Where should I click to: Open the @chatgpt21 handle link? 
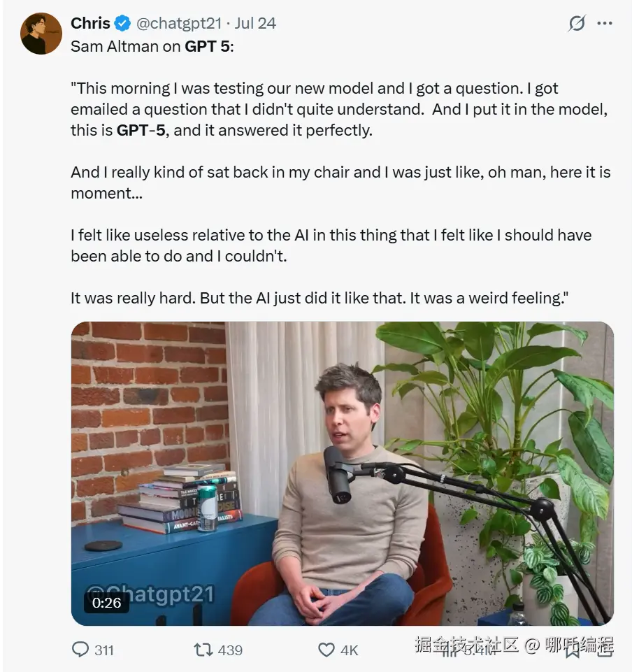click(178, 23)
